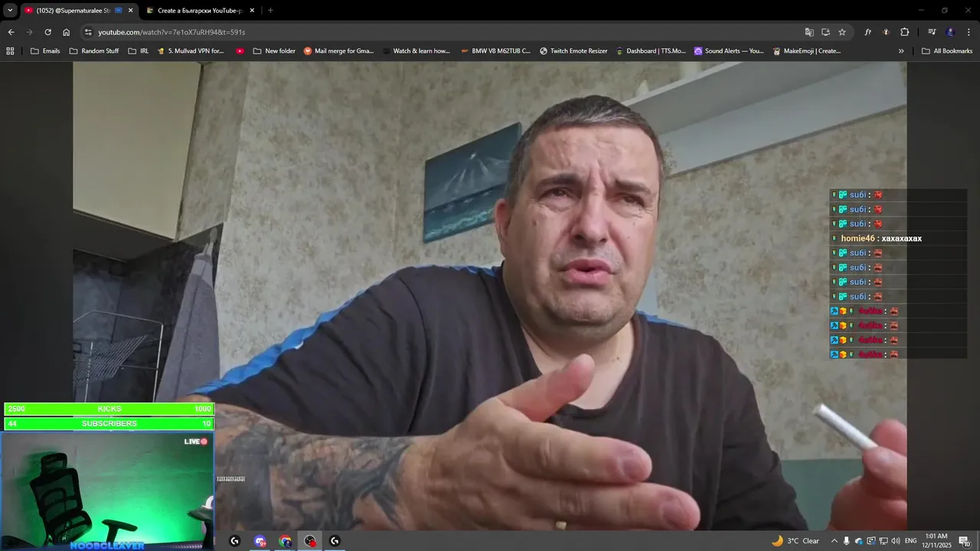Image resolution: width=980 pixels, height=551 pixels.
Task: Click the install app icon in address bar
Action: (x=825, y=32)
